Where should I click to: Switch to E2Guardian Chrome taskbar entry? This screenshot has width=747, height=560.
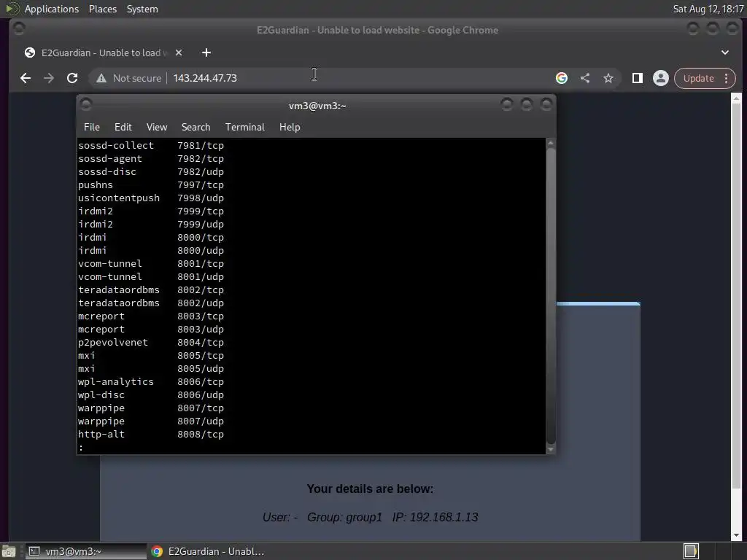(x=207, y=551)
